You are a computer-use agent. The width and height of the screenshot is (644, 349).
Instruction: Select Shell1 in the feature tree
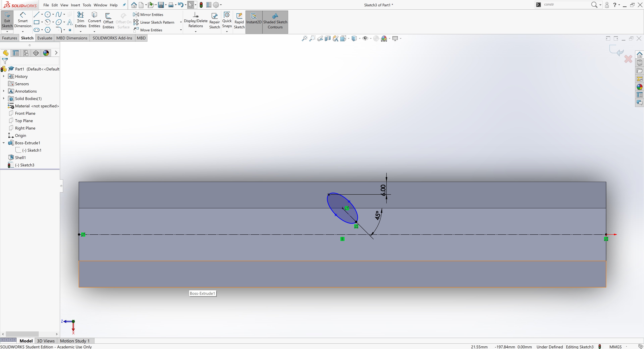point(20,158)
